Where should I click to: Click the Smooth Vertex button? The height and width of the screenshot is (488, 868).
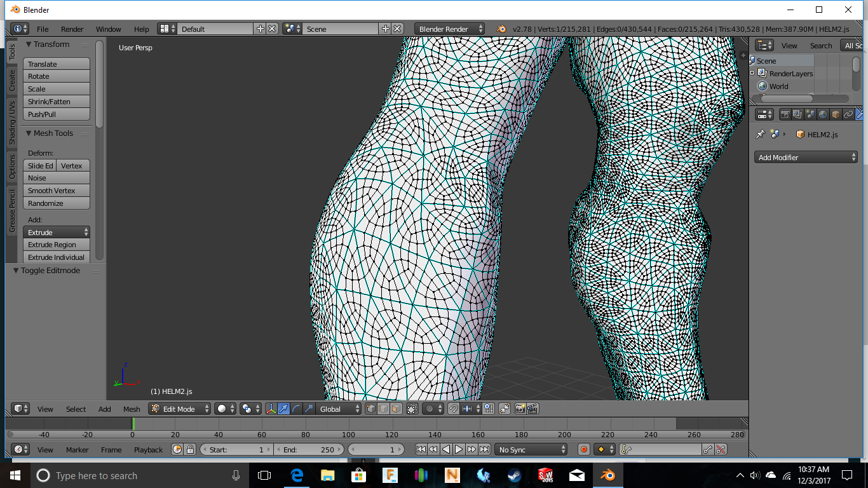point(57,190)
